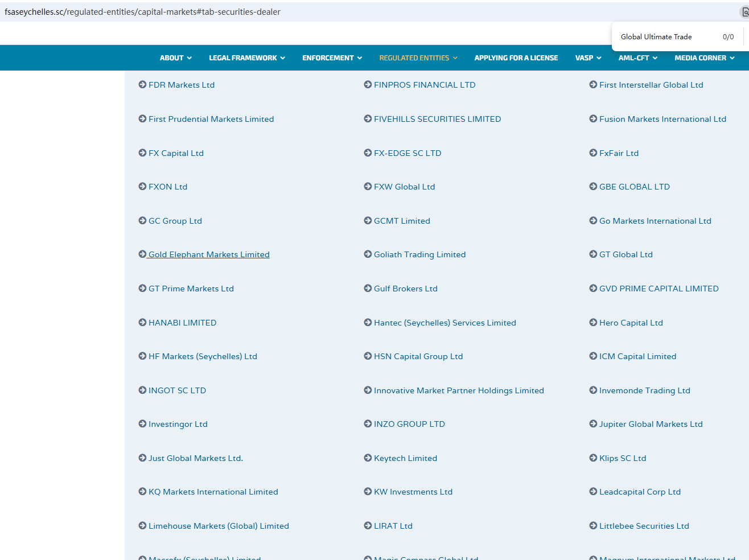Open the LEGAL FRAMEWORK dropdown

tap(247, 58)
